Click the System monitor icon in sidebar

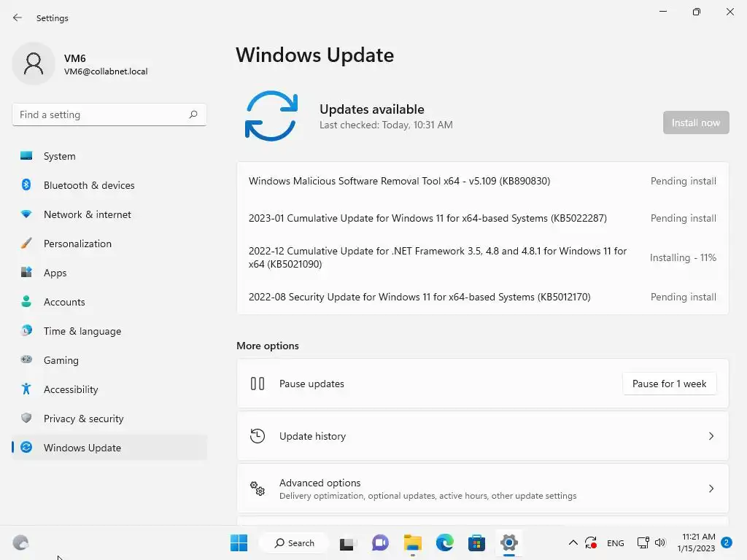26,156
